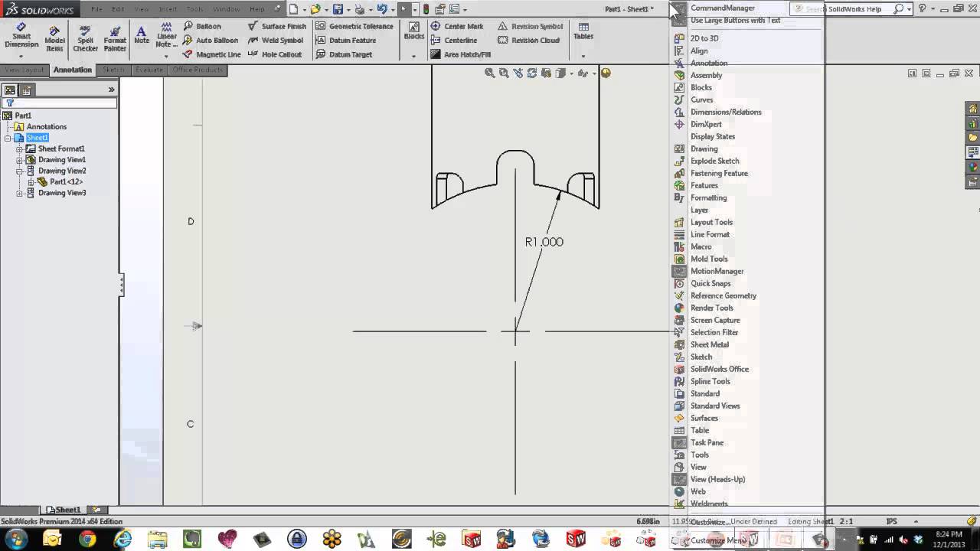Open File Explorer from taskbar
The image size is (980, 551).
(x=157, y=539)
